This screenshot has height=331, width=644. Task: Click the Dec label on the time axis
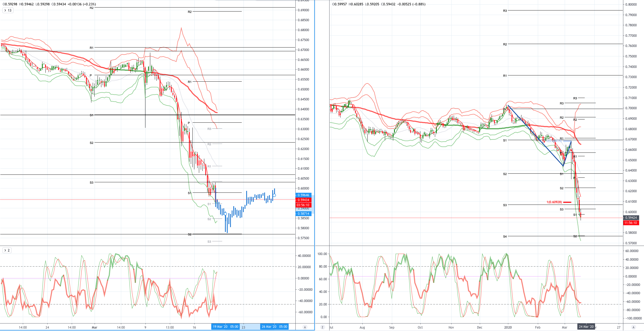[480, 327]
